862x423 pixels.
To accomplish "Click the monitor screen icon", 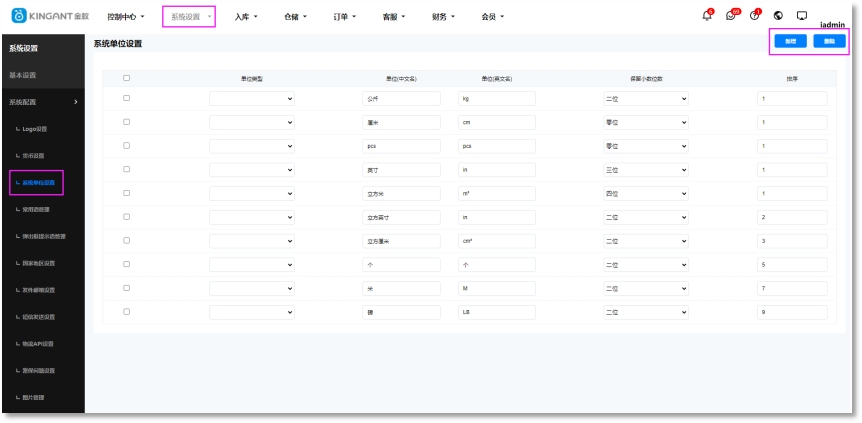I will pyautogui.click(x=801, y=16).
